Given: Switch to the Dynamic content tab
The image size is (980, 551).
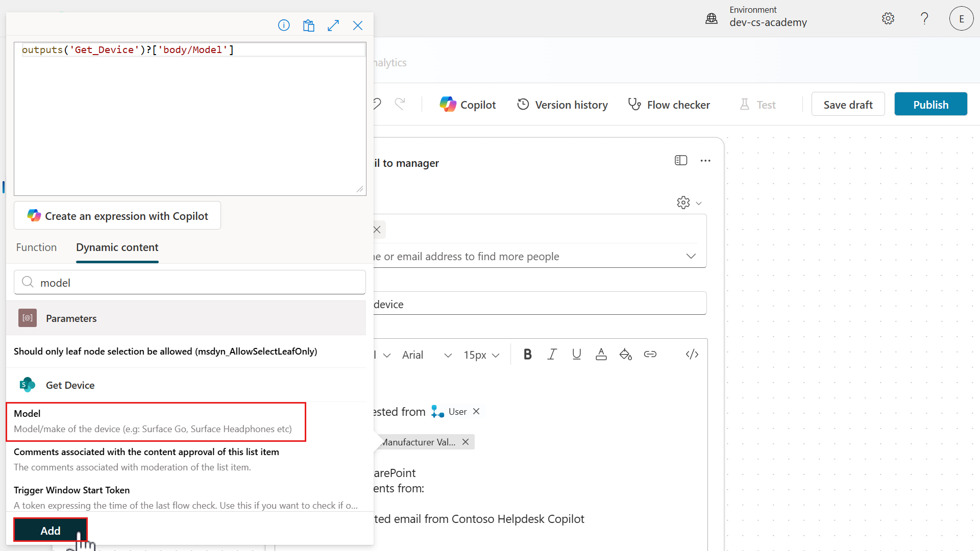Looking at the screenshot, I should [x=117, y=247].
